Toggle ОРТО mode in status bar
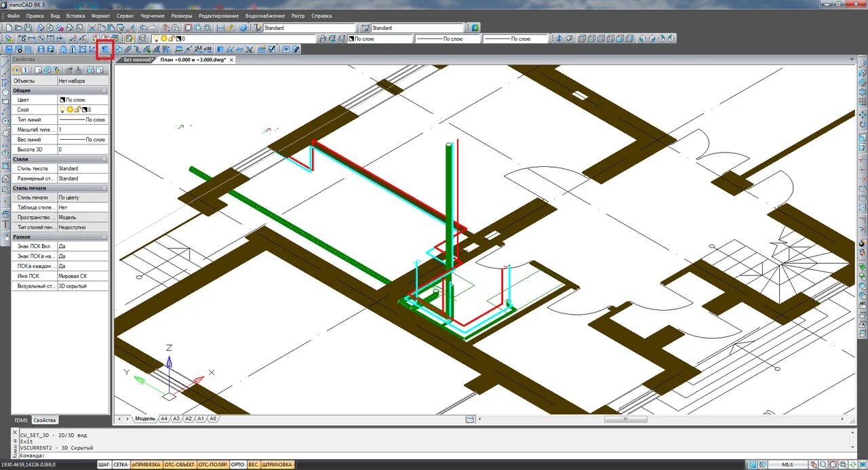This screenshot has width=868, height=470. click(x=237, y=465)
